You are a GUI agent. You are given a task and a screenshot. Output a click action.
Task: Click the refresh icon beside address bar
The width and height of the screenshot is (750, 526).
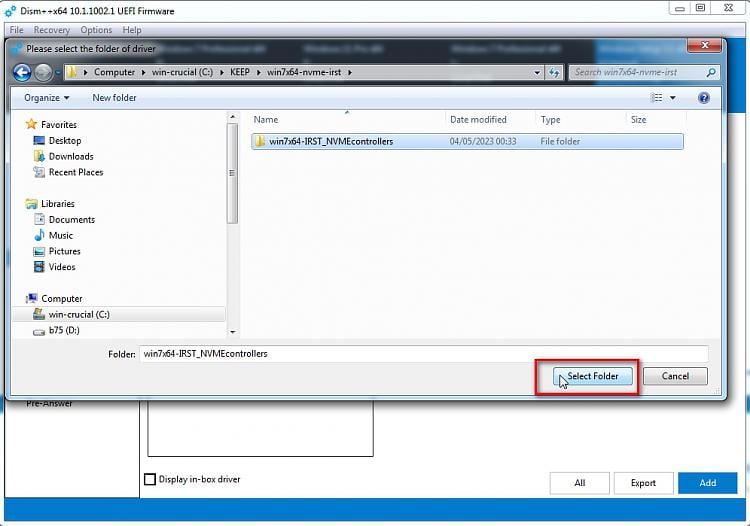click(554, 73)
